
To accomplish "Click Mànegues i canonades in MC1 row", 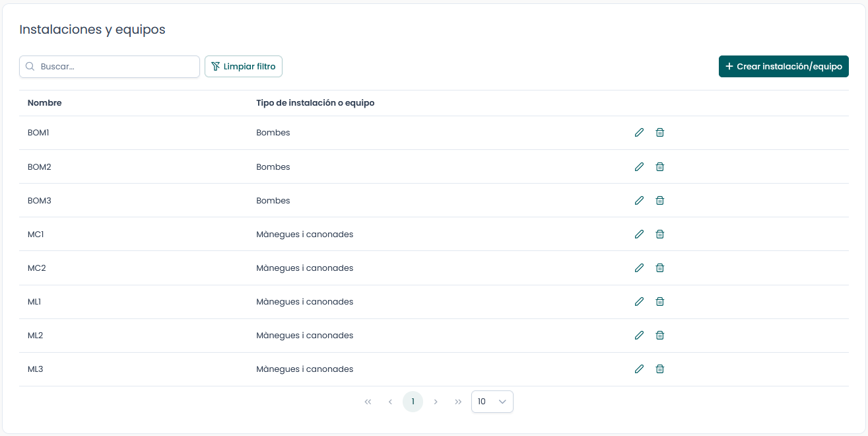I will 305,234.
